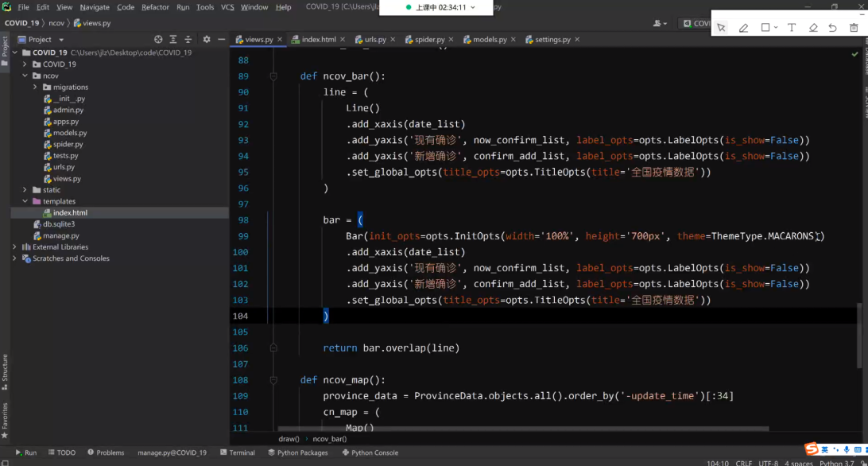This screenshot has width=868, height=466.
Task: Collapse all nodes in Project panel
Action: [x=188, y=39]
